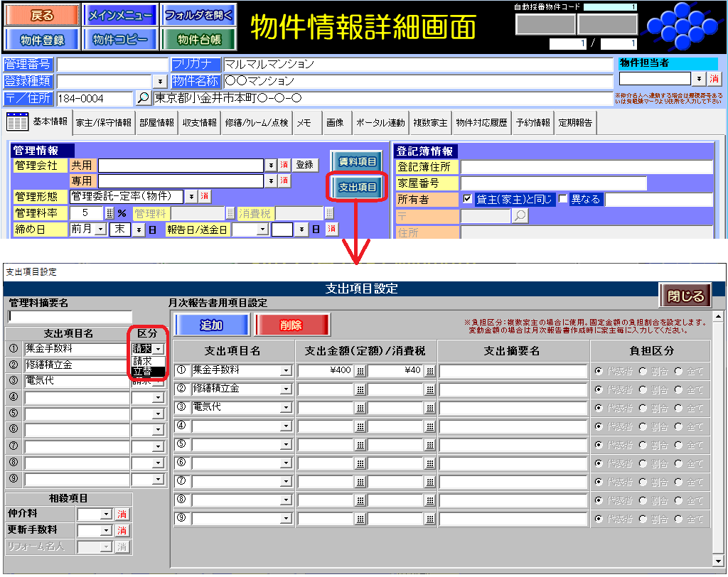Click the scroll-up arrow in 支出項目設定
This screenshot has height=577, width=728.
coord(717,317)
